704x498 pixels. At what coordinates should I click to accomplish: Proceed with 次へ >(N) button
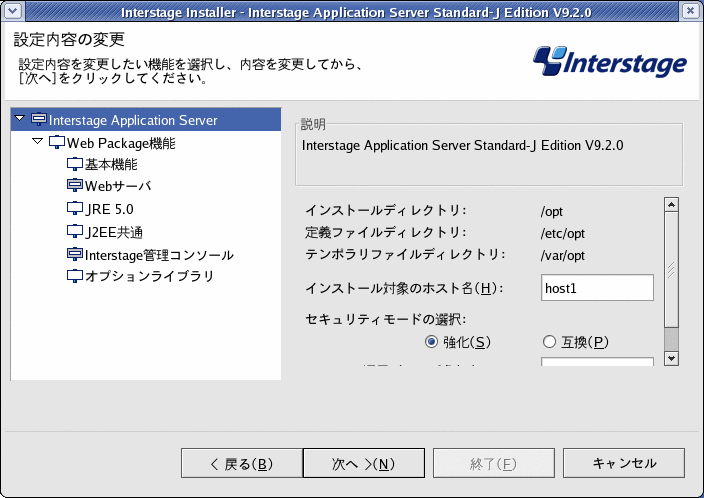click(x=364, y=463)
